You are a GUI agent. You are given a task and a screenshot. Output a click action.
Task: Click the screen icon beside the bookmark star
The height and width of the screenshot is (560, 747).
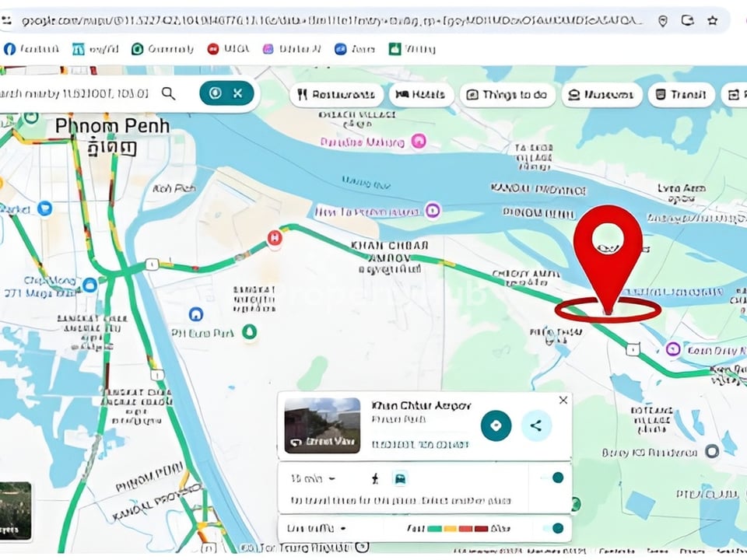click(x=687, y=20)
